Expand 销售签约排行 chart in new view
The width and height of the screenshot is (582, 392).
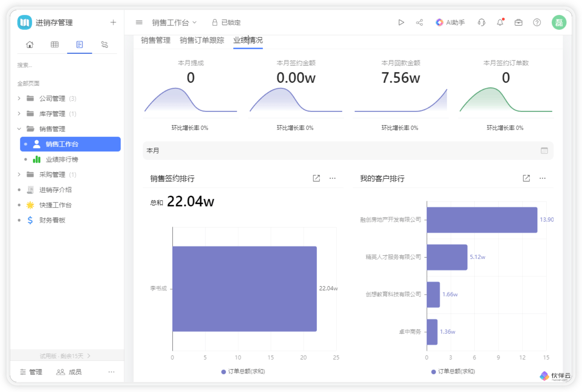coord(316,178)
